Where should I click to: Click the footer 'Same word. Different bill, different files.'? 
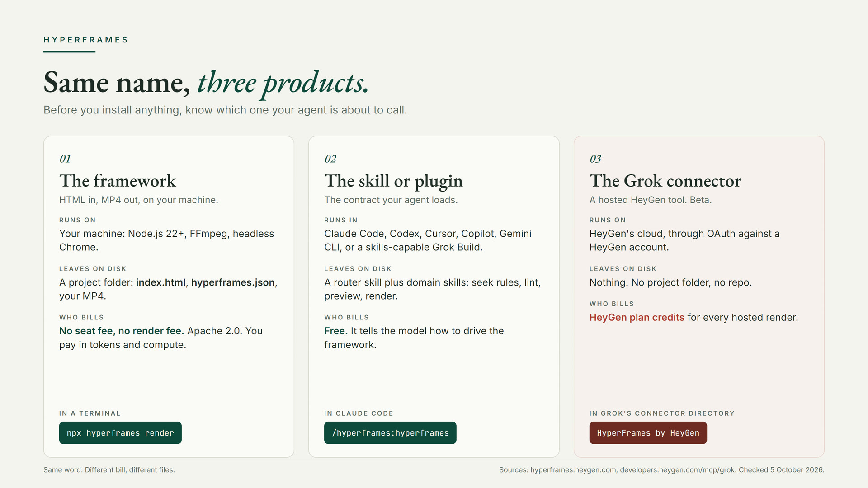(109, 470)
